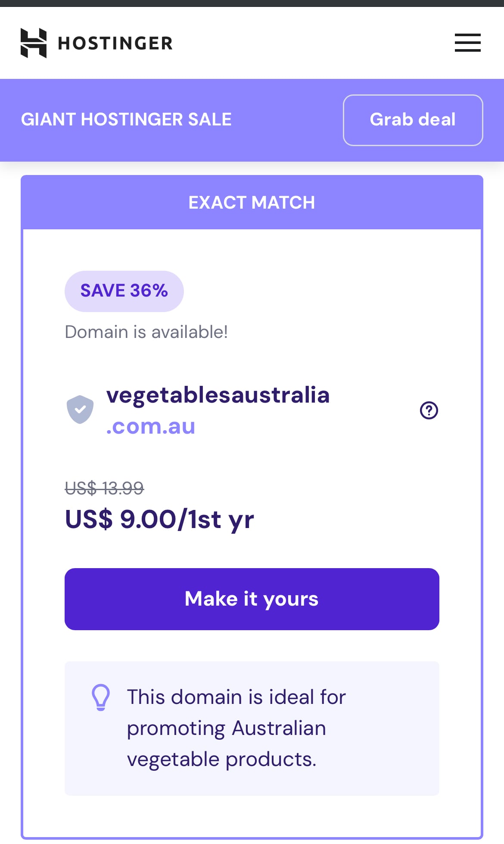Click the Domain is available message
The width and height of the screenshot is (504, 844).
click(146, 332)
